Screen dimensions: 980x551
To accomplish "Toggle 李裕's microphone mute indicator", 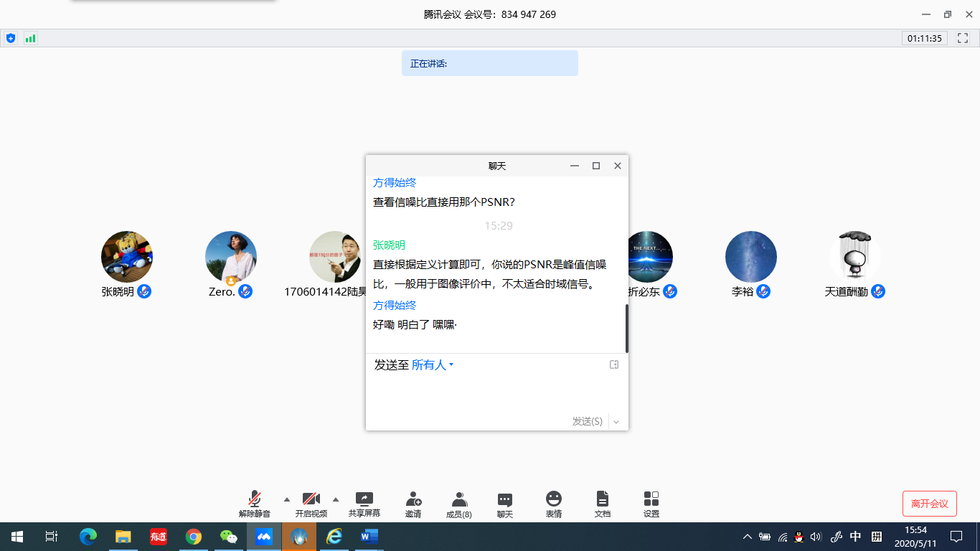I will 763,291.
